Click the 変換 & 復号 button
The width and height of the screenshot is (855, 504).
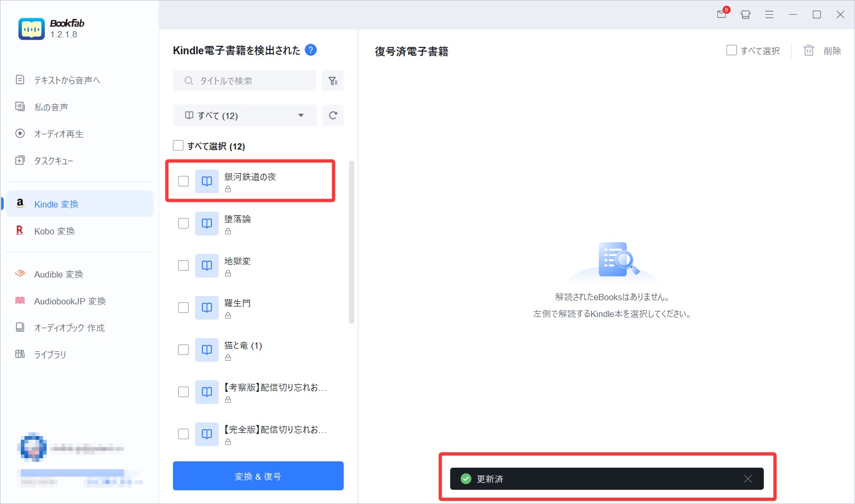coord(258,476)
